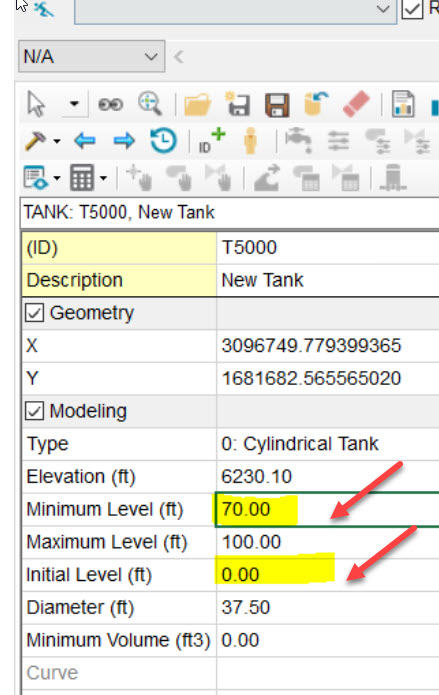439x695 pixels.
Task: Click the Initial Level value 0.00
Action: coord(240,575)
